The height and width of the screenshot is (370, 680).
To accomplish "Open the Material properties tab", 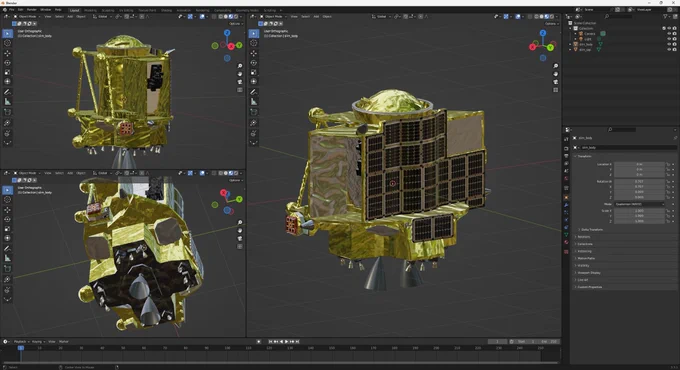I will [566, 242].
